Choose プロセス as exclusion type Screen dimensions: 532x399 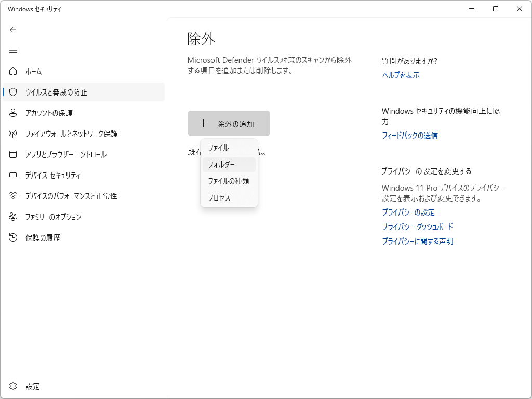point(219,197)
